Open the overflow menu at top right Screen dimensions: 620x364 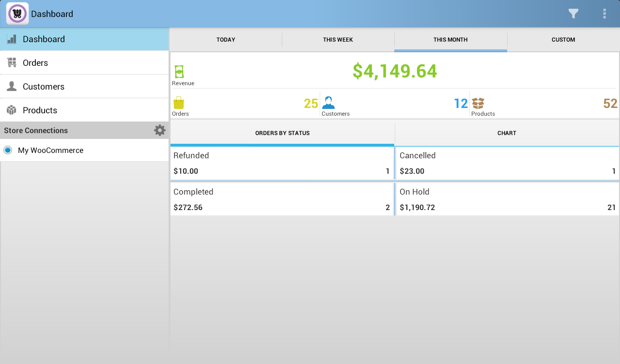[x=604, y=14]
